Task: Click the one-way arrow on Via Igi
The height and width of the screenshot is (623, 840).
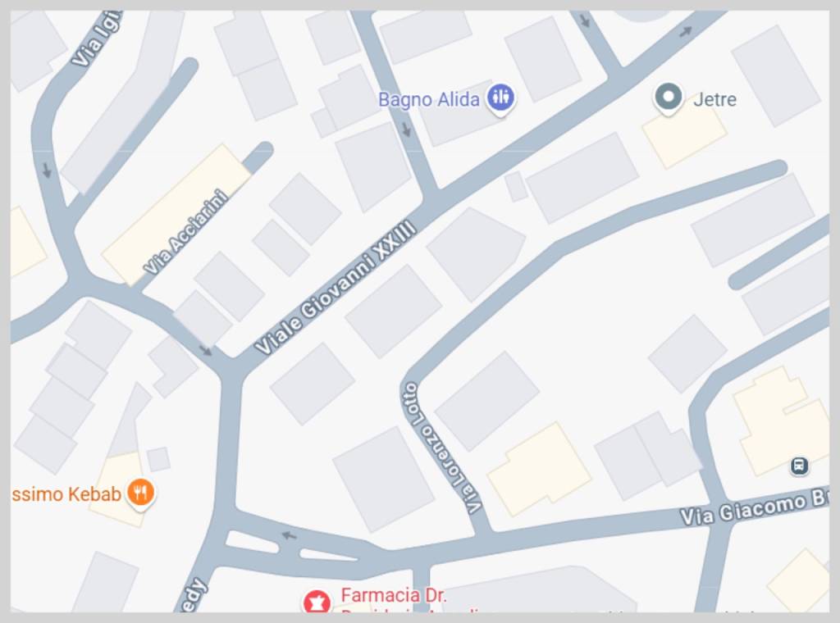Action: (x=47, y=171)
